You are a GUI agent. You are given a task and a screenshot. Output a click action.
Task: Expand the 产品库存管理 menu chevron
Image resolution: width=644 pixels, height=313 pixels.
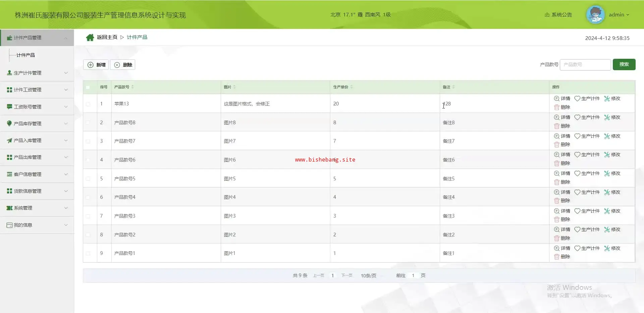point(66,124)
